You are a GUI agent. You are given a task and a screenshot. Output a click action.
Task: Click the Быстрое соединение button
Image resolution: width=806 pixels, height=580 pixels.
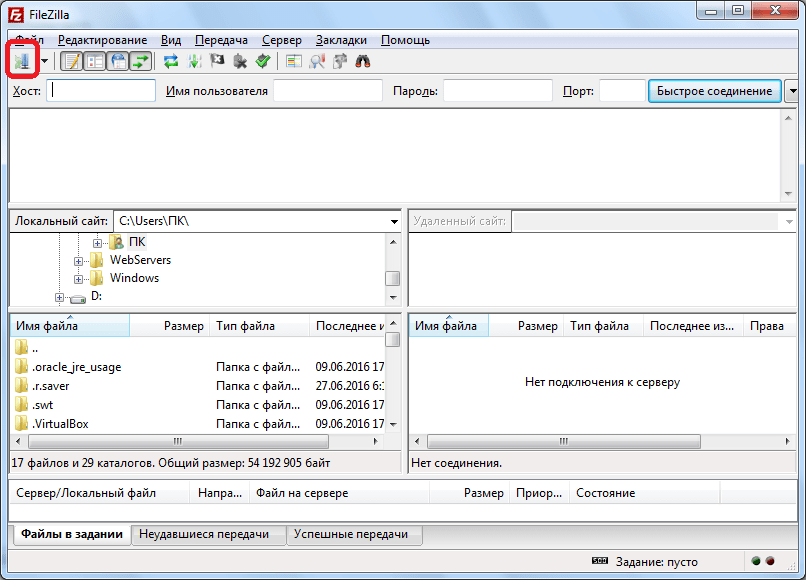click(714, 91)
